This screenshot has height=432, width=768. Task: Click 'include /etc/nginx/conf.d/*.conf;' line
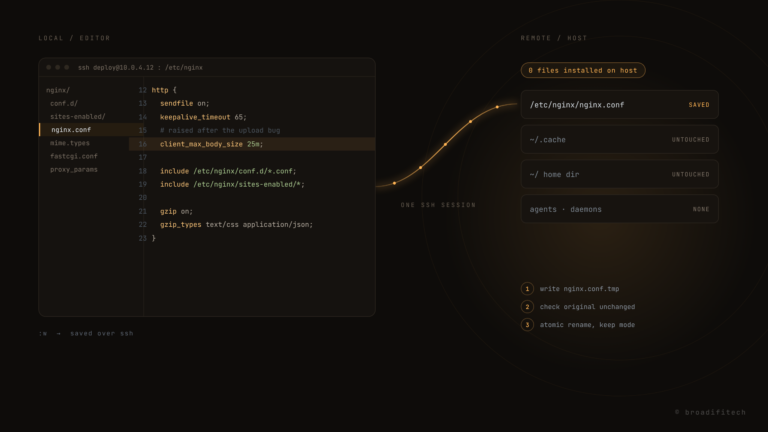(x=228, y=171)
